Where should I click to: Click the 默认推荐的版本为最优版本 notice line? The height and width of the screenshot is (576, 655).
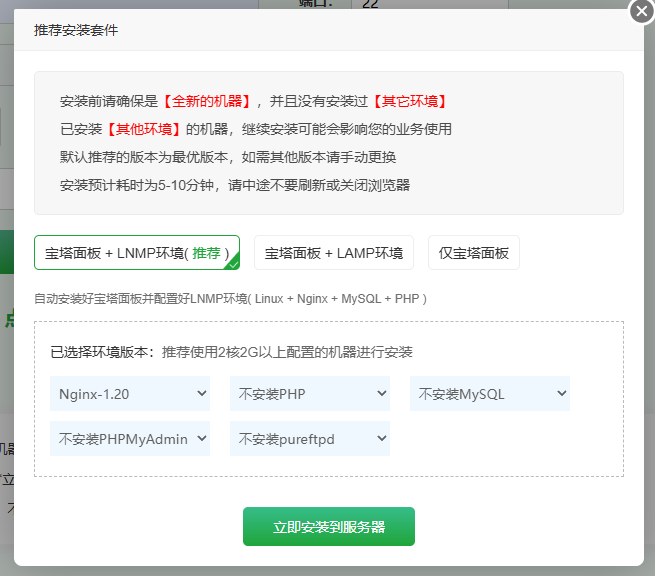(x=228, y=157)
